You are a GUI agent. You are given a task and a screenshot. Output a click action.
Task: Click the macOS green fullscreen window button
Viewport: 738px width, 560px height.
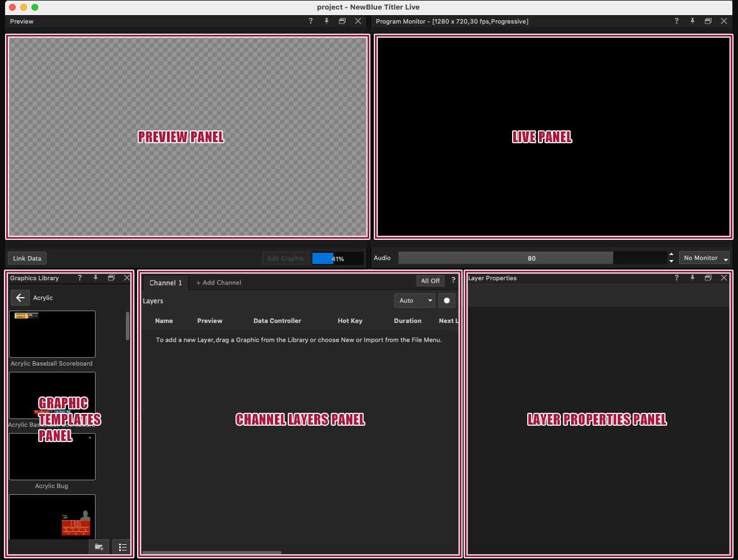(35, 7)
